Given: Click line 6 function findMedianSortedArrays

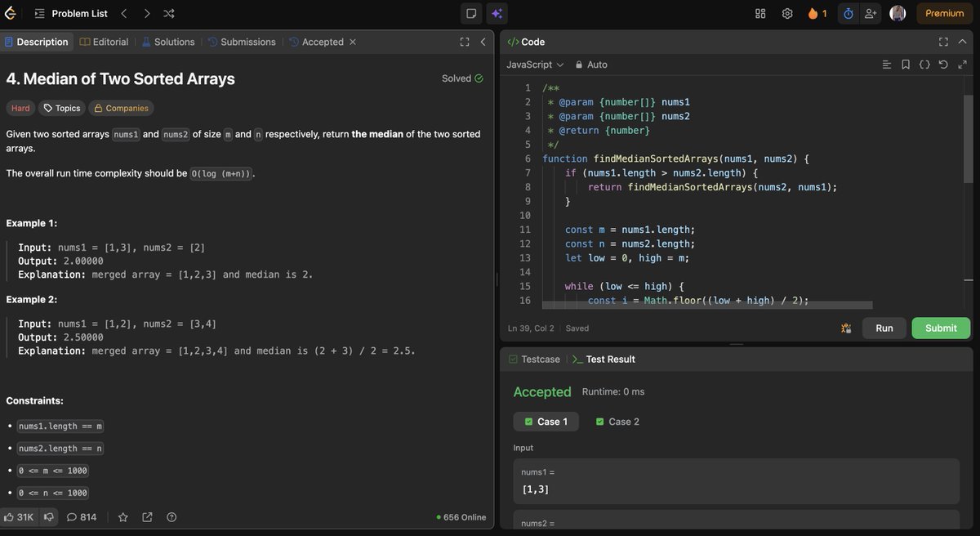Looking at the screenshot, I should point(675,159).
